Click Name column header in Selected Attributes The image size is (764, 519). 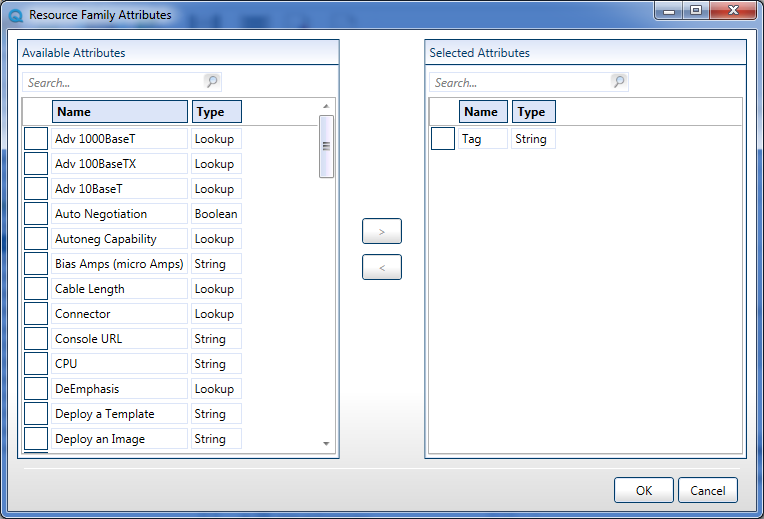pos(483,112)
